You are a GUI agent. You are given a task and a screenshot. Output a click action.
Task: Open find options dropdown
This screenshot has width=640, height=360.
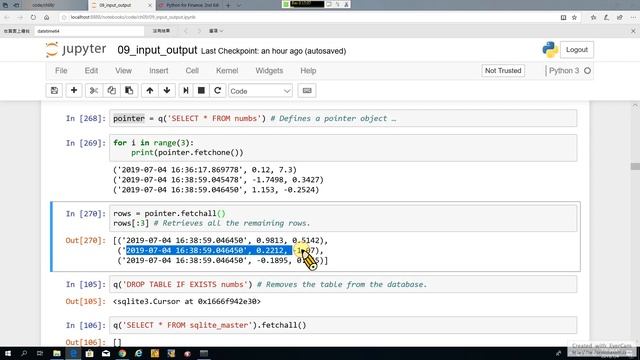coord(216,31)
